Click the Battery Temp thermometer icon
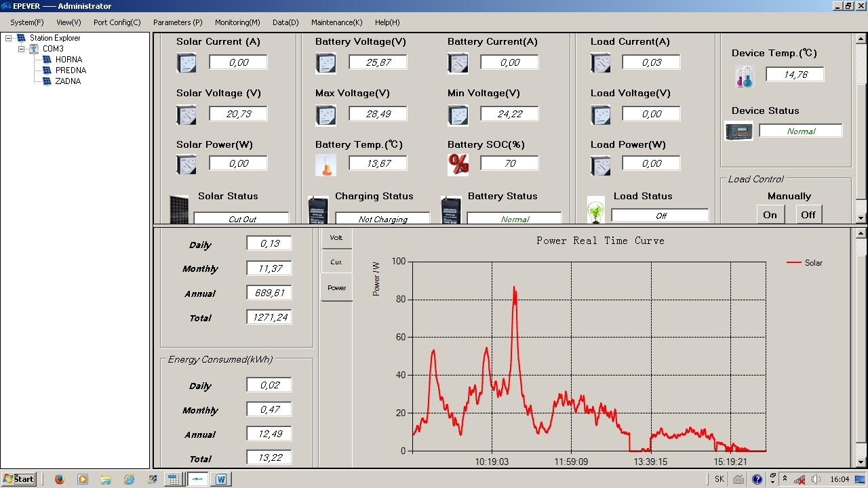 [325, 165]
